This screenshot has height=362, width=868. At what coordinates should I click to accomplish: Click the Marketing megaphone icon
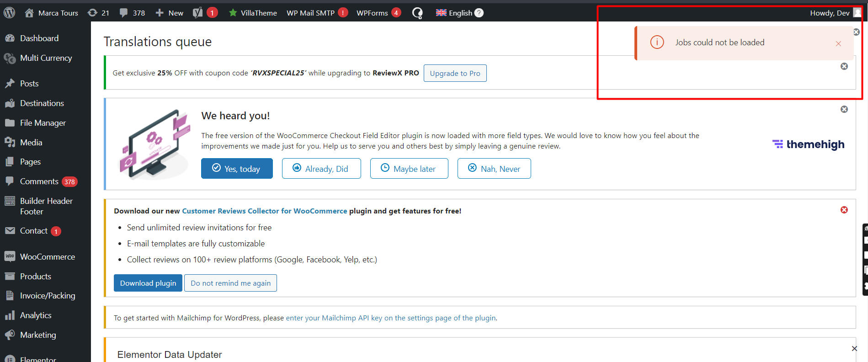coord(10,335)
